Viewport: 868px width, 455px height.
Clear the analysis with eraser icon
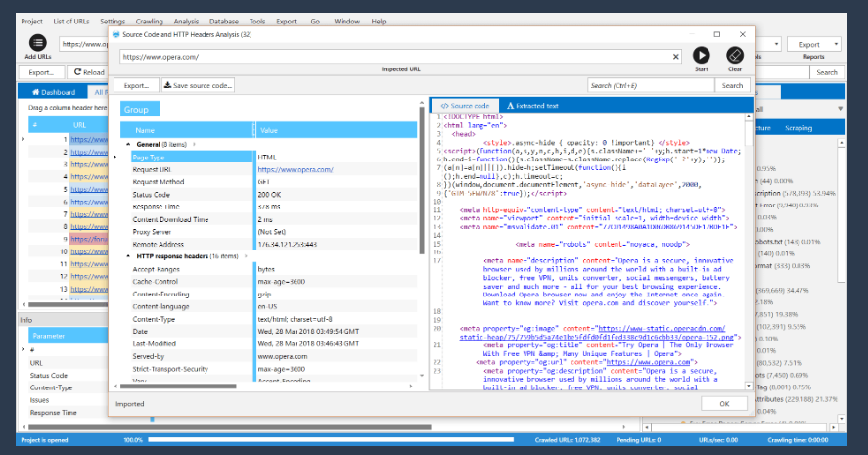tap(735, 55)
